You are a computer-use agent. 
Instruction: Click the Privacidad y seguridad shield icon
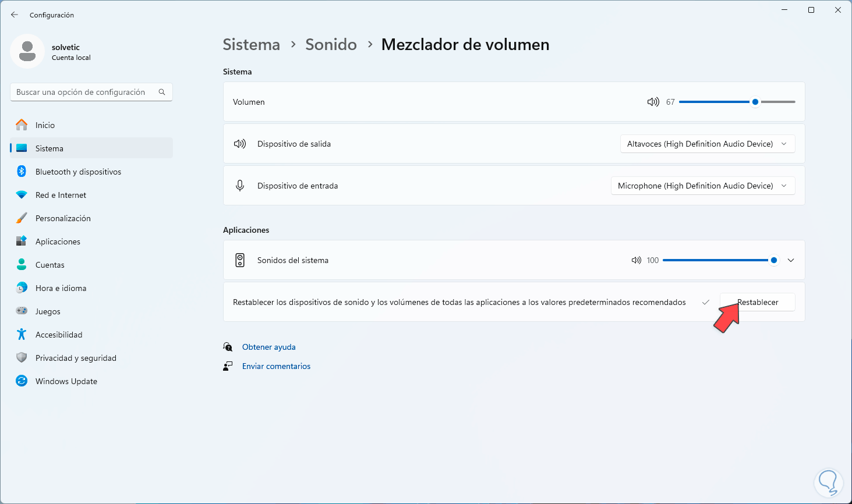pos(22,358)
